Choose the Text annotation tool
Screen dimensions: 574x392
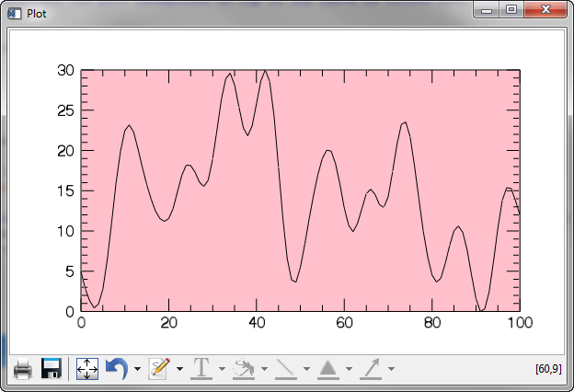tap(201, 370)
